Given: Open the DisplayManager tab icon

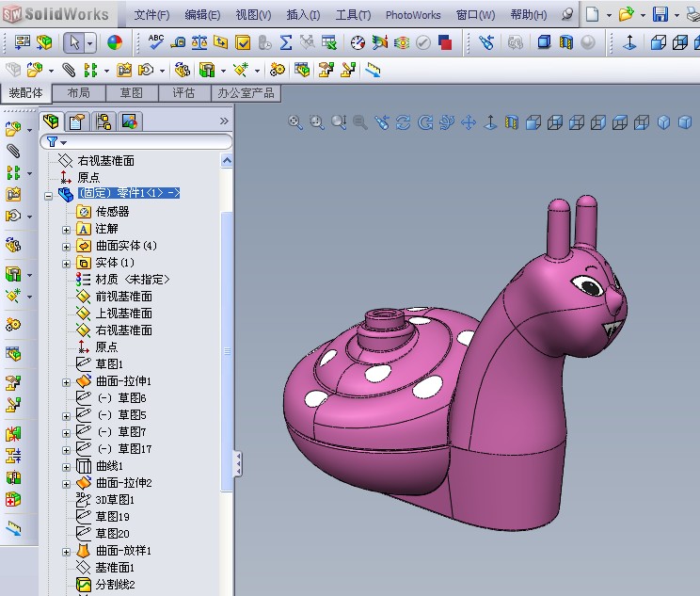Looking at the screenshot, I should (x=130, y=121).
